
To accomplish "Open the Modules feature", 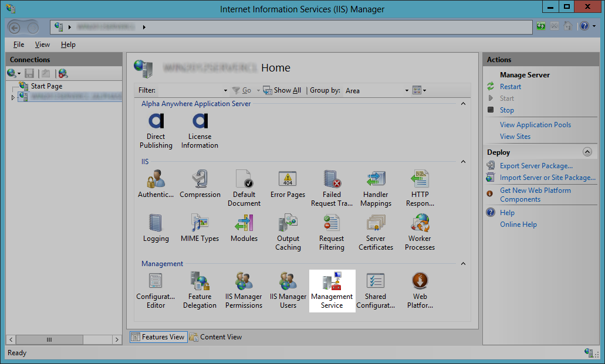I will (244, 228).
